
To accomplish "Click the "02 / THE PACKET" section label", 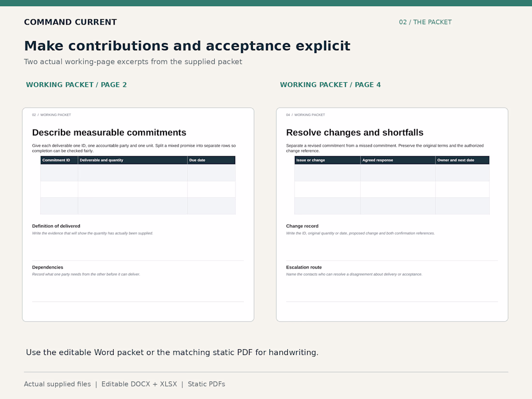I will tap(425, 22).
